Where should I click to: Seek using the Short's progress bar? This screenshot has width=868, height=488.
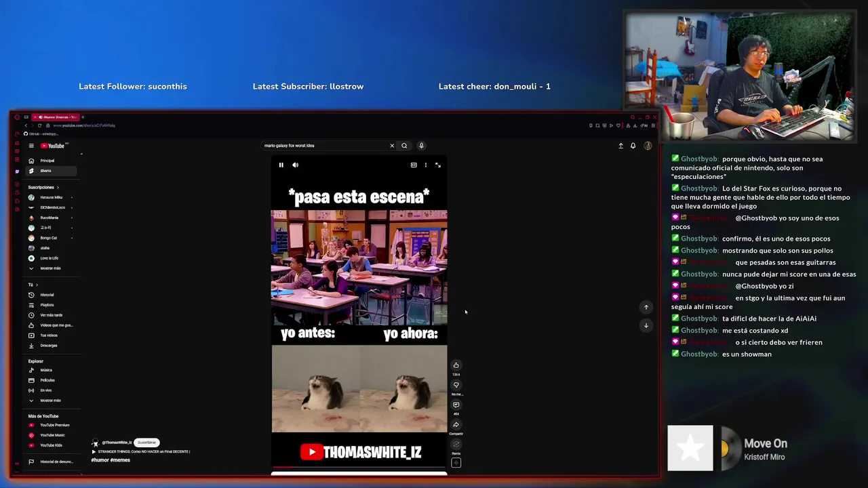click(x=359, y=468)
